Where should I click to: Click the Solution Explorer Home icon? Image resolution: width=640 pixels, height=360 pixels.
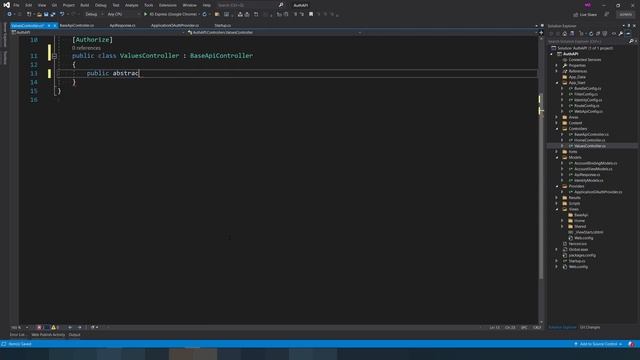(x=565, y=33)
